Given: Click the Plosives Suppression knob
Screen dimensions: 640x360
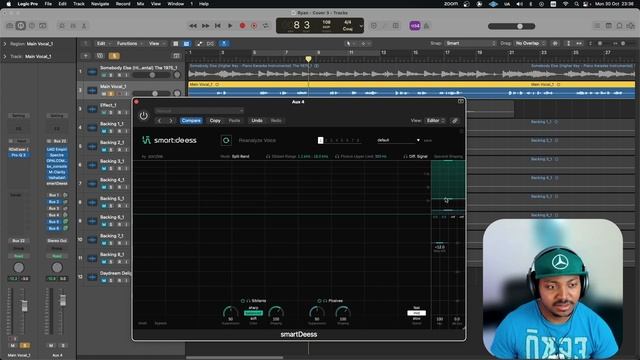Looking at the screenshot, I should point(317,313).
